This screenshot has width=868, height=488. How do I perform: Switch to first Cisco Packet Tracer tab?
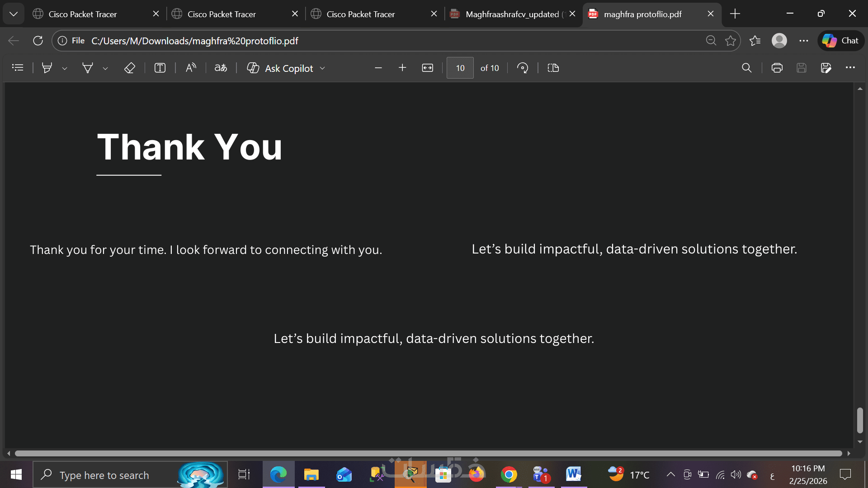pyautogui.click(x=83, y=14)
